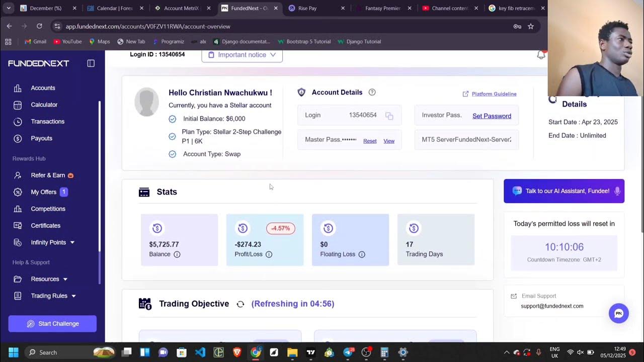Go to Transactions page
Viewport: 644px width, 362px height.
point(47,121)
